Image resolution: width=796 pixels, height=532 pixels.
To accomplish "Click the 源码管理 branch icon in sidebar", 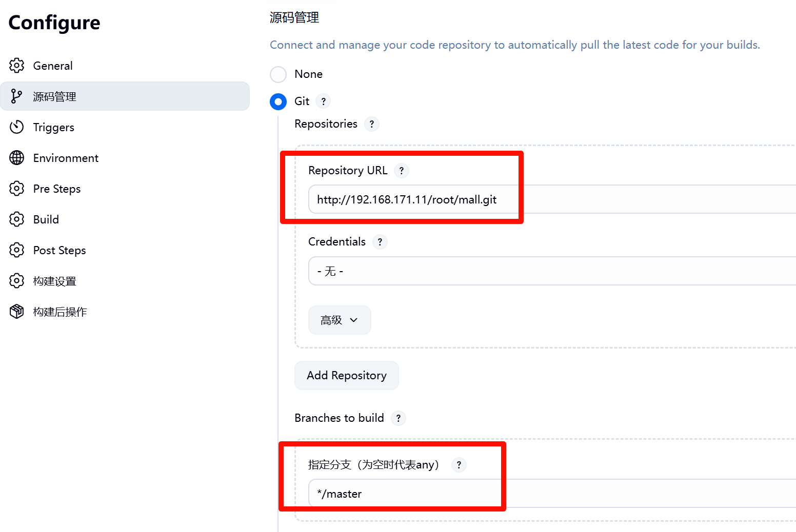I will (x=17, y=96).
